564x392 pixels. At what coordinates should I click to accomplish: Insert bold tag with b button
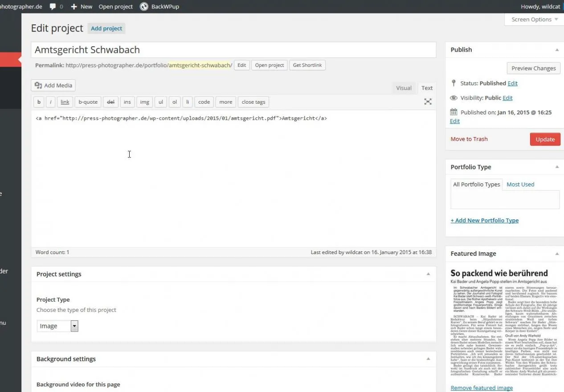39,102
